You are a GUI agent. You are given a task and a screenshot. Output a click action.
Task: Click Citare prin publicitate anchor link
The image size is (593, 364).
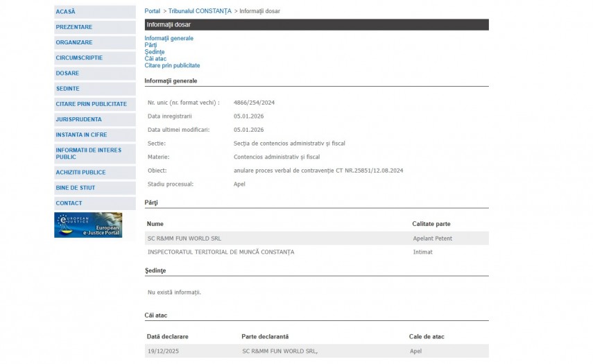(x=172, y=66)
